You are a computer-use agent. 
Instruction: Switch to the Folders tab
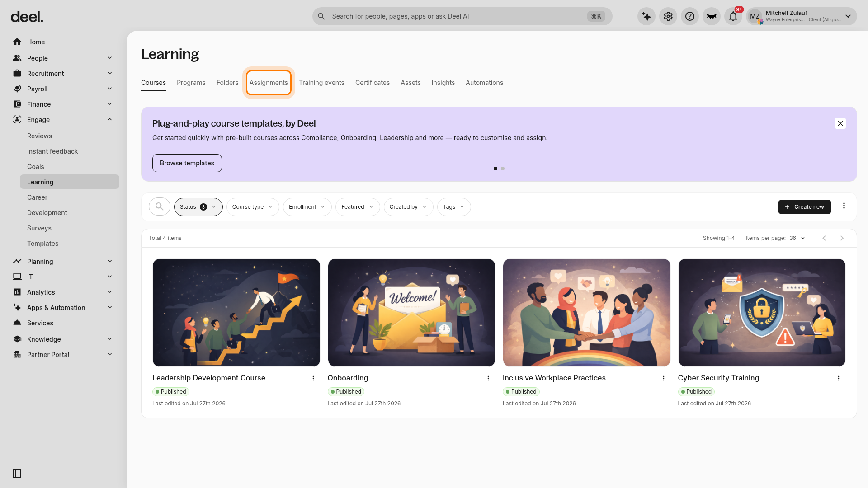click(x=227, y=83)
